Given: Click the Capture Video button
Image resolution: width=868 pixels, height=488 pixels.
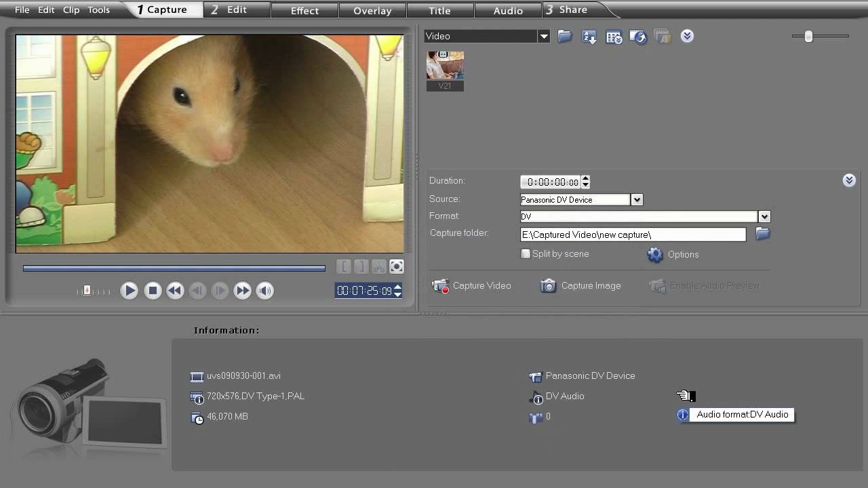Looking at the screenshot, I should point(472,285).
